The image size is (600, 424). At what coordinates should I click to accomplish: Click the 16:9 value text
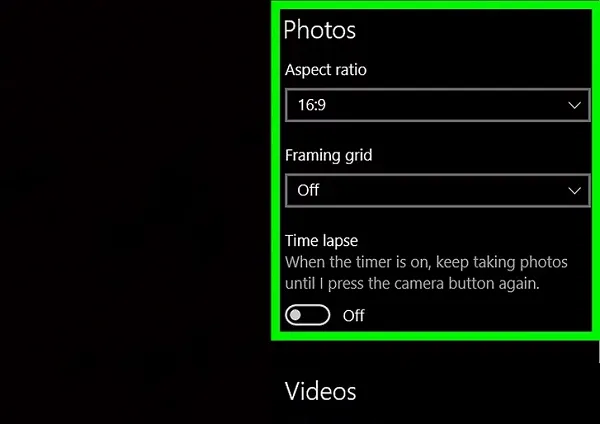[x=311, y=105]
